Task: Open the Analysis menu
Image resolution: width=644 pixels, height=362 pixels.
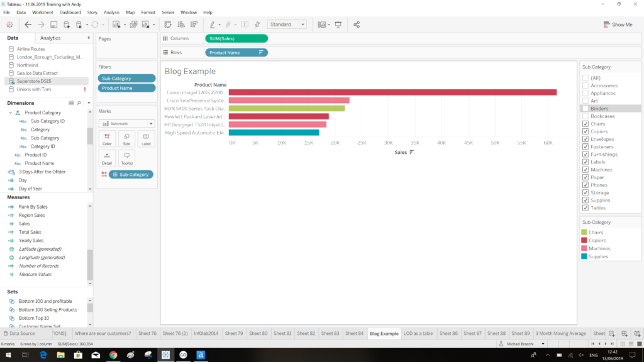Action: 111,13
